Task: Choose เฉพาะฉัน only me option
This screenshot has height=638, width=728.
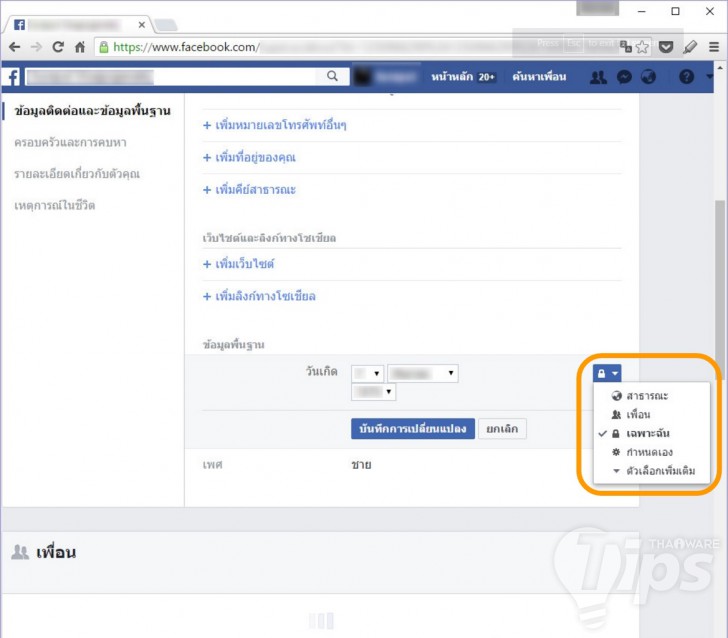Action: (647, 434)
